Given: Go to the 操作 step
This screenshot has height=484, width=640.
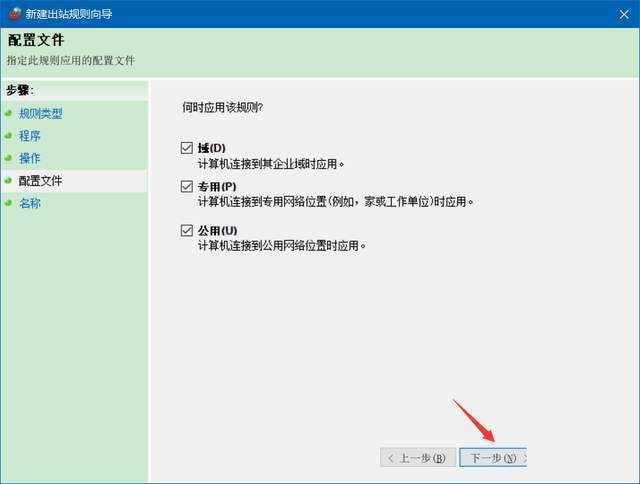Looking at the screenshot, I should coord(30,158).
